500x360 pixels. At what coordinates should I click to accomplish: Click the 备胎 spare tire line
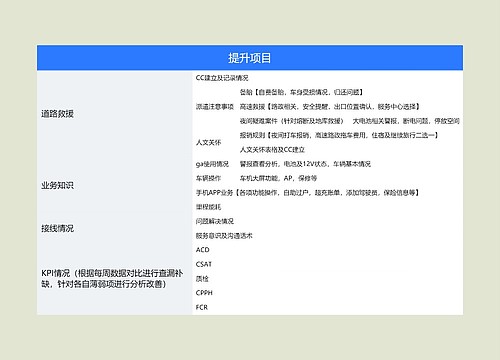coord(301,92)
